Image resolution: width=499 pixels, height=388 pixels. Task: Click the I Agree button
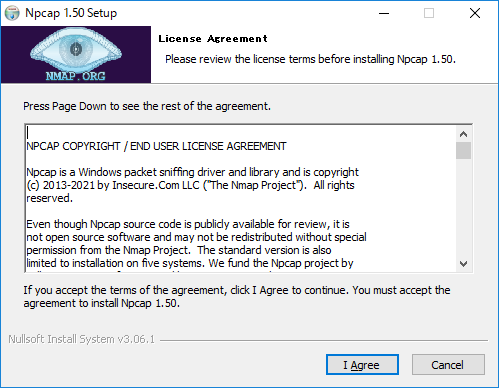pos(362,365)
